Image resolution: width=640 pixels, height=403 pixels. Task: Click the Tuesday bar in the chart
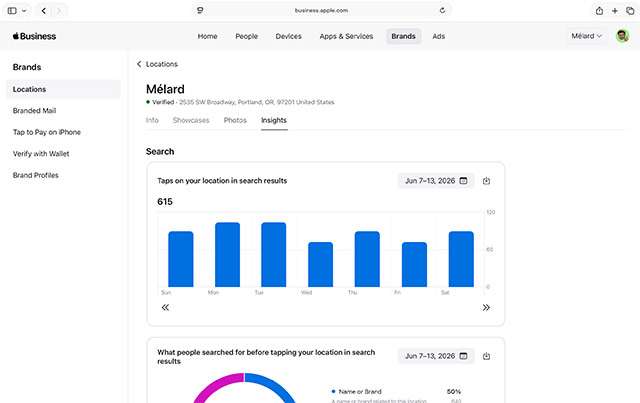coord(274,255)
